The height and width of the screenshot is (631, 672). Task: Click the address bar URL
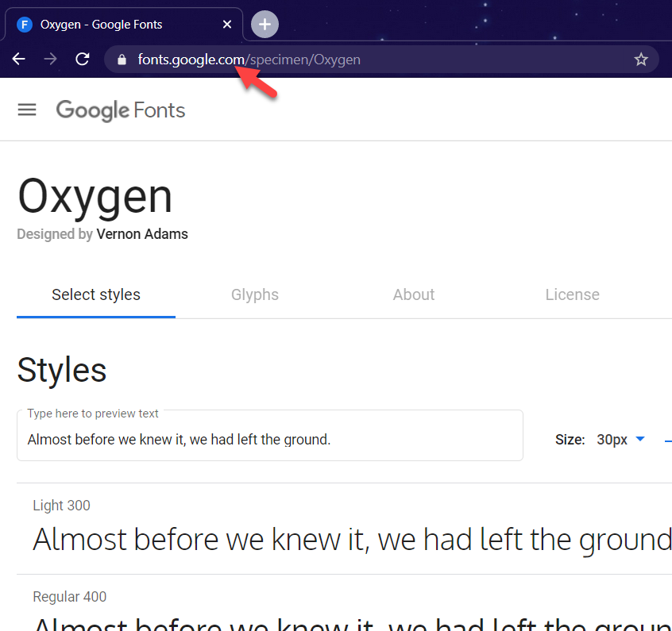coord(249,60)
